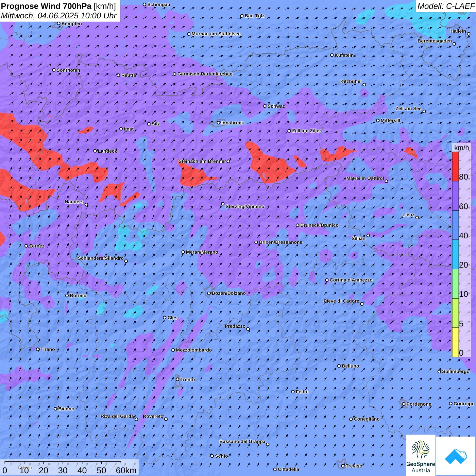Click the 'Berchtesgaden' label

435,41
